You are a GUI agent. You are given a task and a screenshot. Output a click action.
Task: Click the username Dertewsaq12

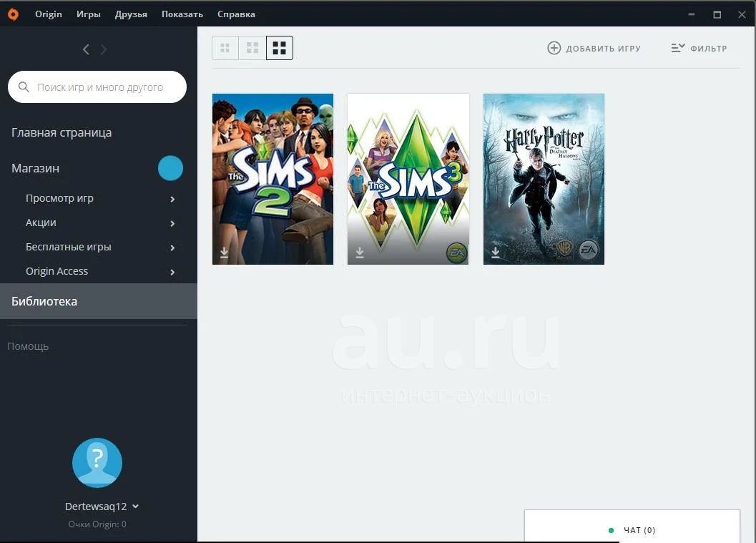pos(96,507)
